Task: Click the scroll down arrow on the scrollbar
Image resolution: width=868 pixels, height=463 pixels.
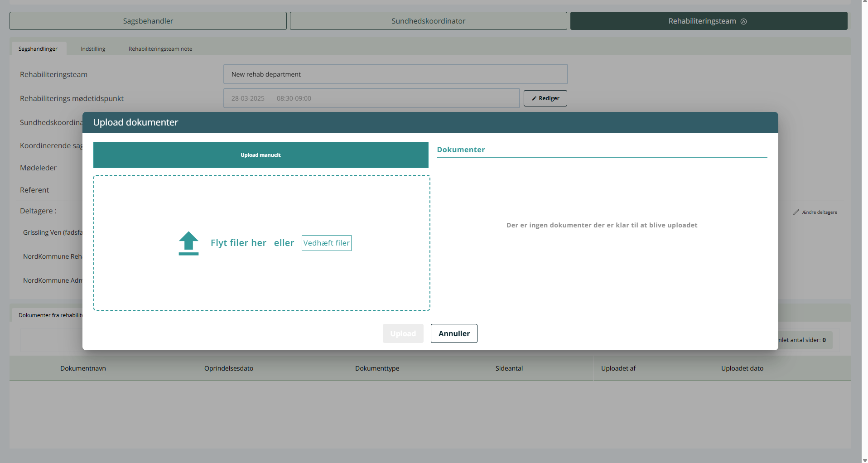Action: pos(864,460)
